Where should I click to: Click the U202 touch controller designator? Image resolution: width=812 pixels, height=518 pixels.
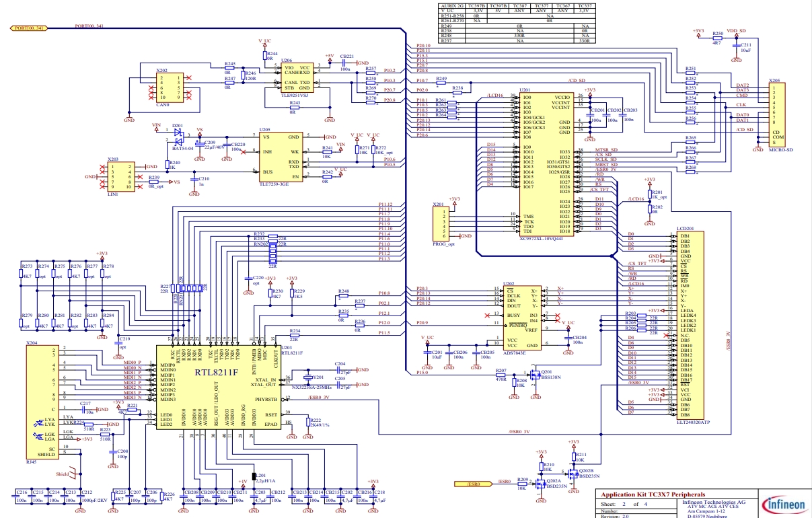[509, 284]
